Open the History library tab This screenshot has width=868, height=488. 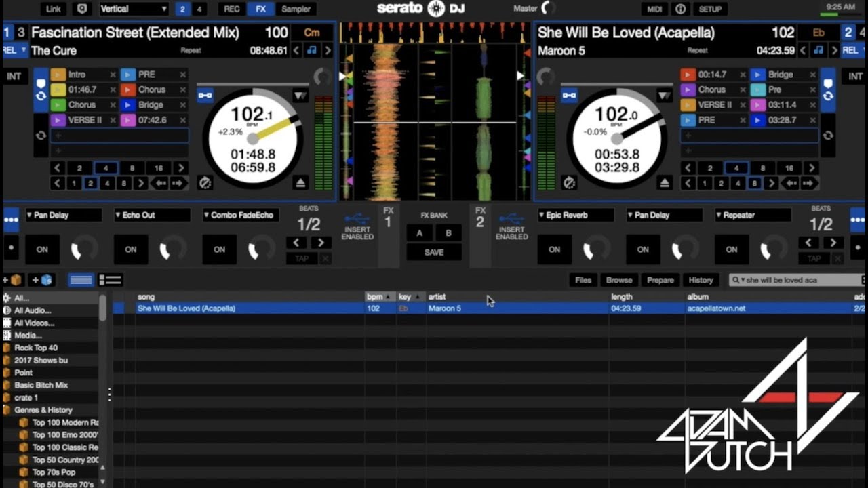click(x=701, y=280)
